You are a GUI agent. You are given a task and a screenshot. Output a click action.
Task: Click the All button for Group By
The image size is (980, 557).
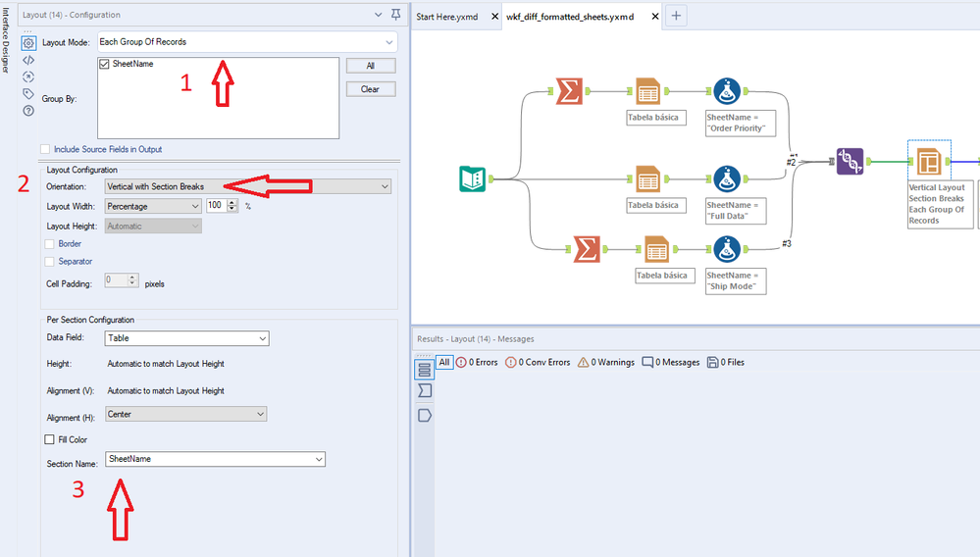[371, 66]
